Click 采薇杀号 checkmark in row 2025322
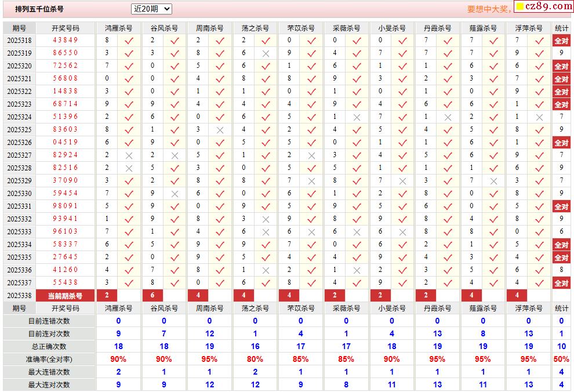 tap(357, 92)
